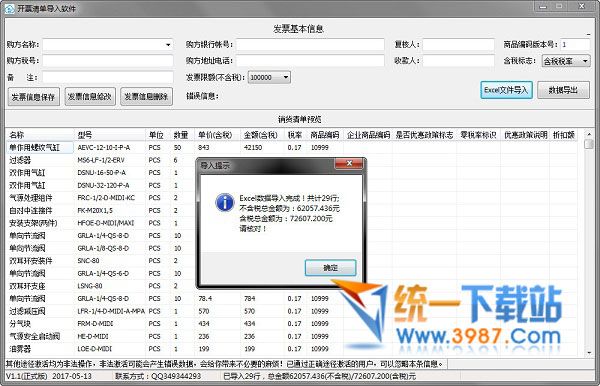Click the 单位 column header

click(158, 135)
